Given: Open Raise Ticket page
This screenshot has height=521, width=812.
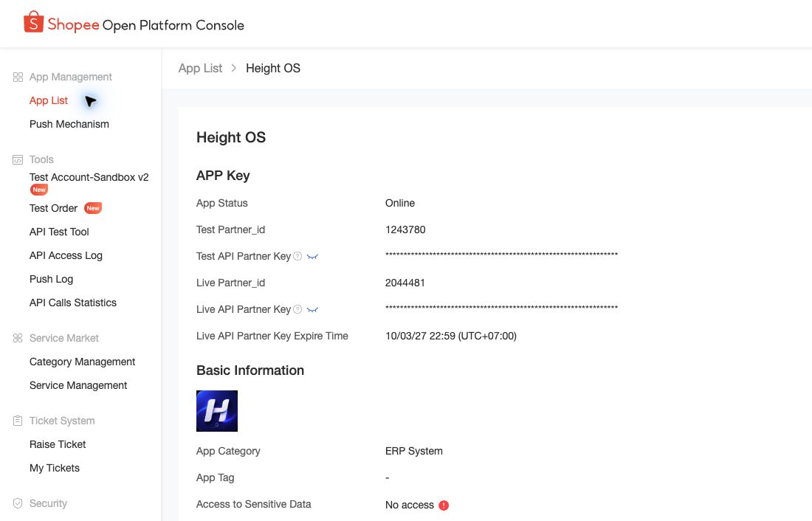Looking at the screenshot, I should click(x=58, y=444).
